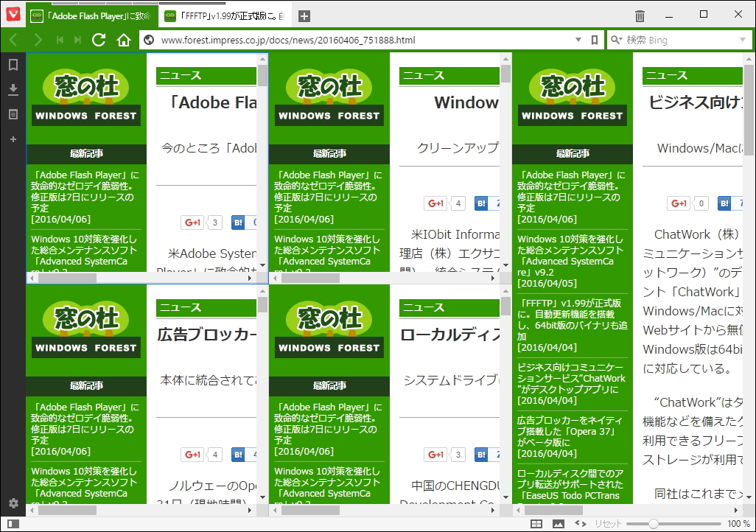756x532 pixels.
Task: Open the address bar history dropdown arrow
Action: (576, 41)
